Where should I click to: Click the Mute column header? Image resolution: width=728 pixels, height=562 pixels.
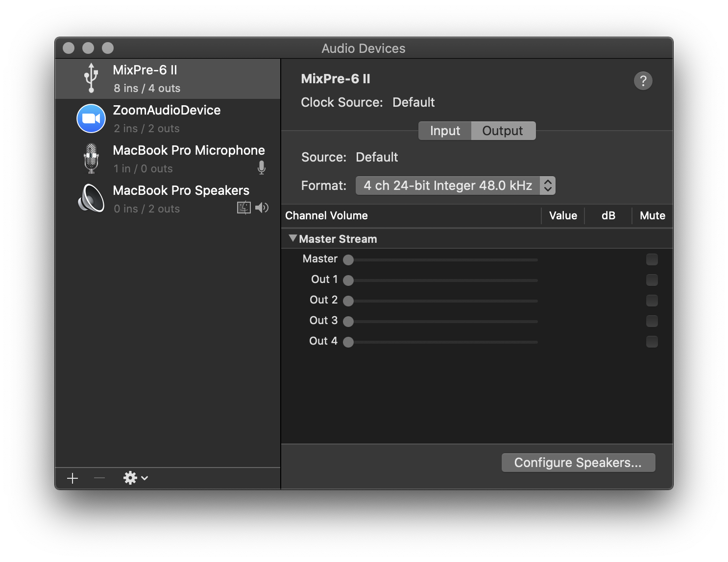click(652, 215)
